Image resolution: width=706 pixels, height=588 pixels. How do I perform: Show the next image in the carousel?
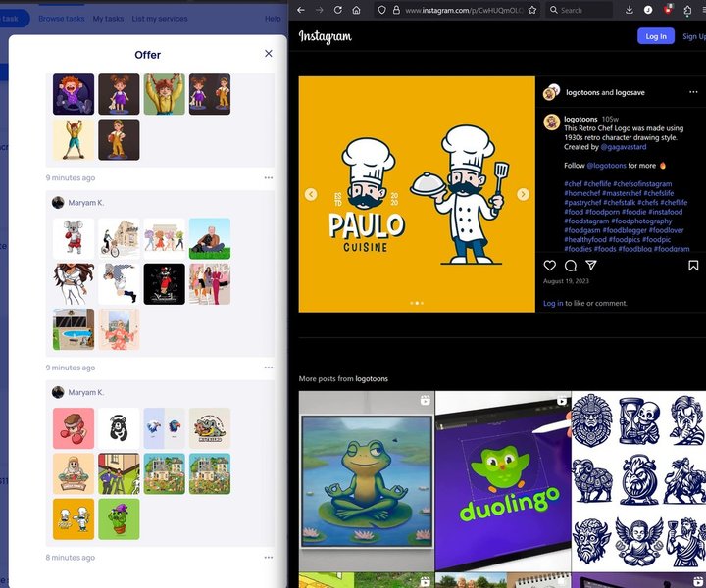(x=523, y=194)
